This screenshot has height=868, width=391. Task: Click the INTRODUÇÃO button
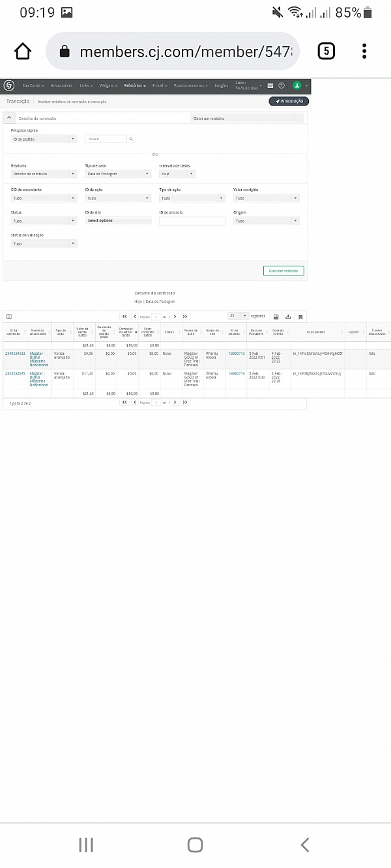(x=289, y=102)
